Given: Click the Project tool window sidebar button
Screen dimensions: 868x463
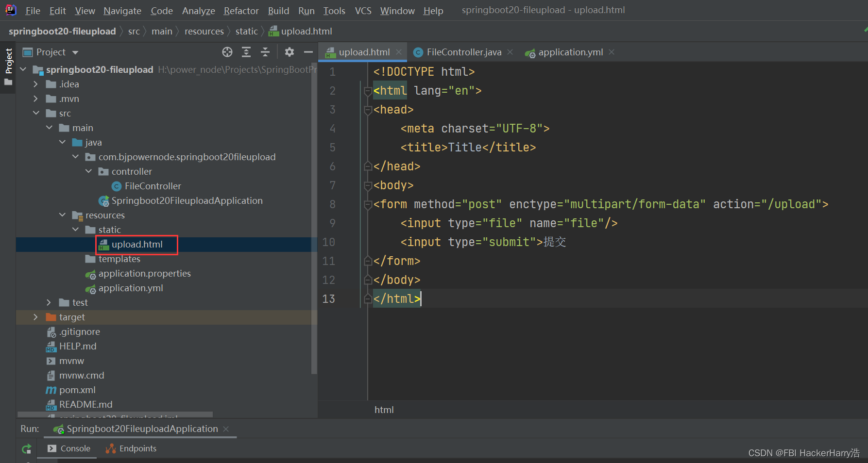Looking at the screenshot, I should [8, 66].
